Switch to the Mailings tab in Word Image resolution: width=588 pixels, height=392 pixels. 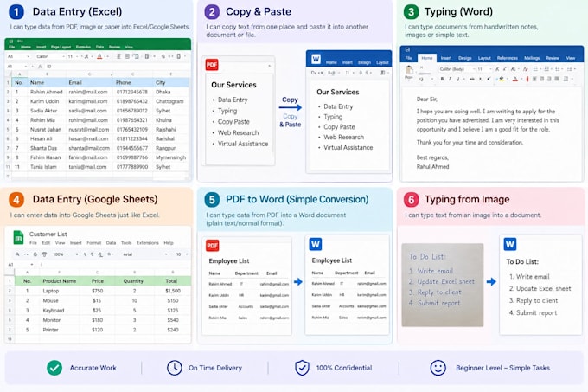(532, 58)
